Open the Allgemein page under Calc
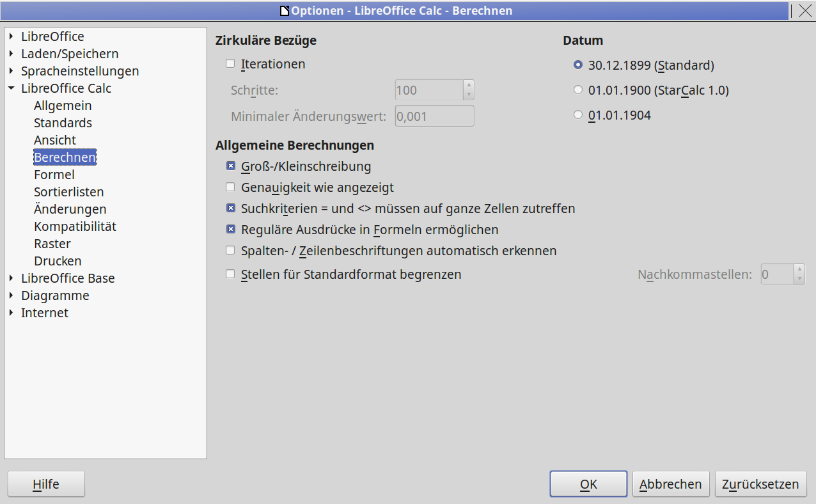Screen dimensions: 816x504 click(63, 106)
